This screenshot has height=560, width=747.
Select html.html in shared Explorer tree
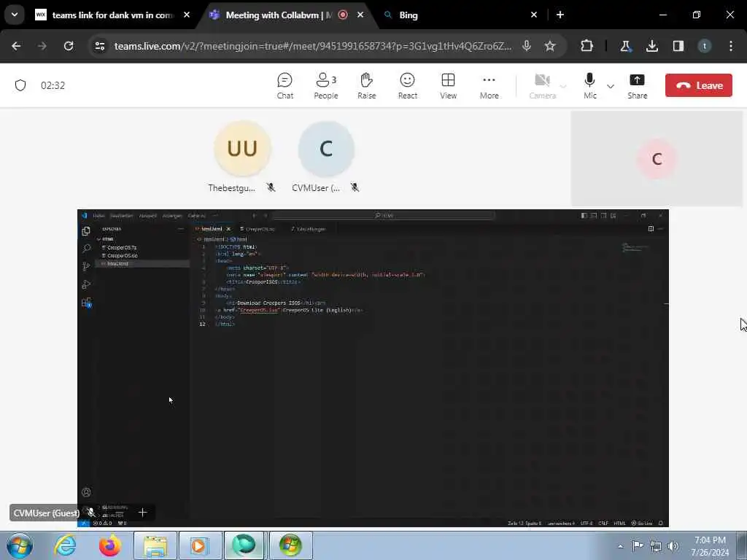(142, 263)
